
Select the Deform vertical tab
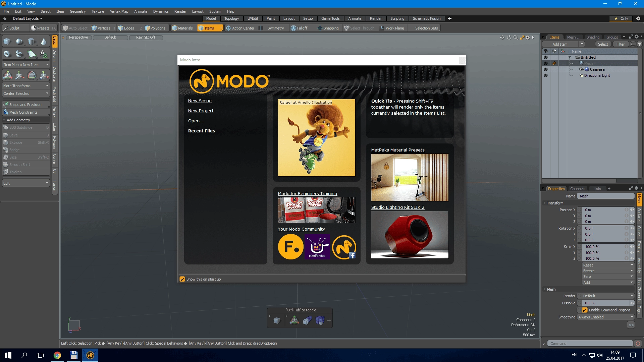click(x=55, y=55)
